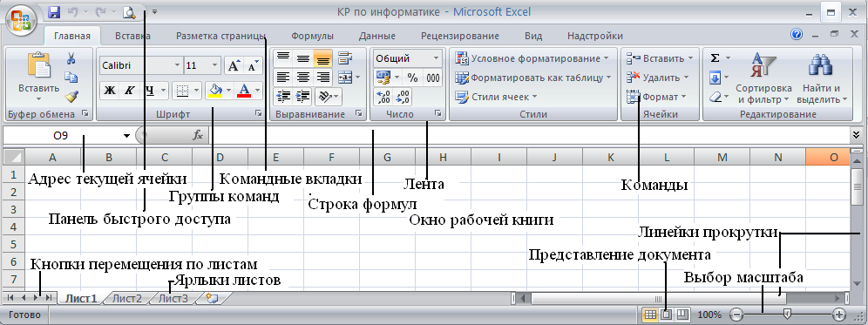Viewport: 868px width, 325px height.
Task: Apply Percent Style number format
Action: pos(412,78)
